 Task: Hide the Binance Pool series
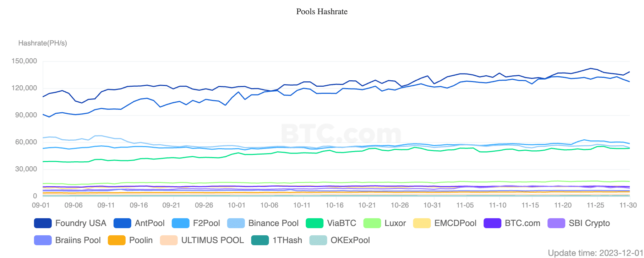(x=236, y=223)
